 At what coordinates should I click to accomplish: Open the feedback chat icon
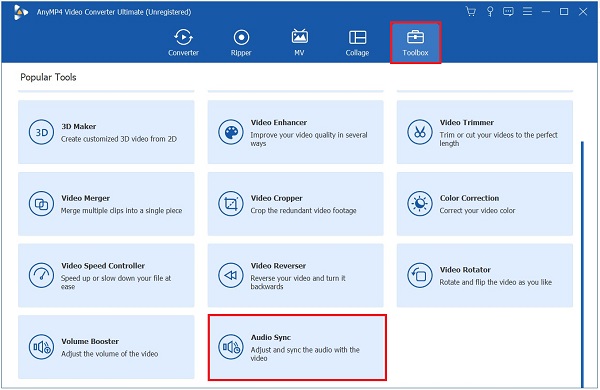click(508, 11)
